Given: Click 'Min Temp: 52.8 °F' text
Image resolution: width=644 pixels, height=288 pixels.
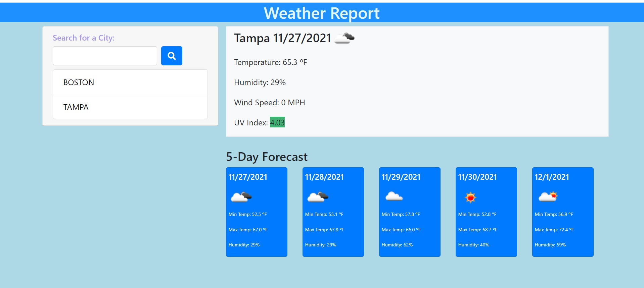Looking at the screenshot, I should click(477, 214).
